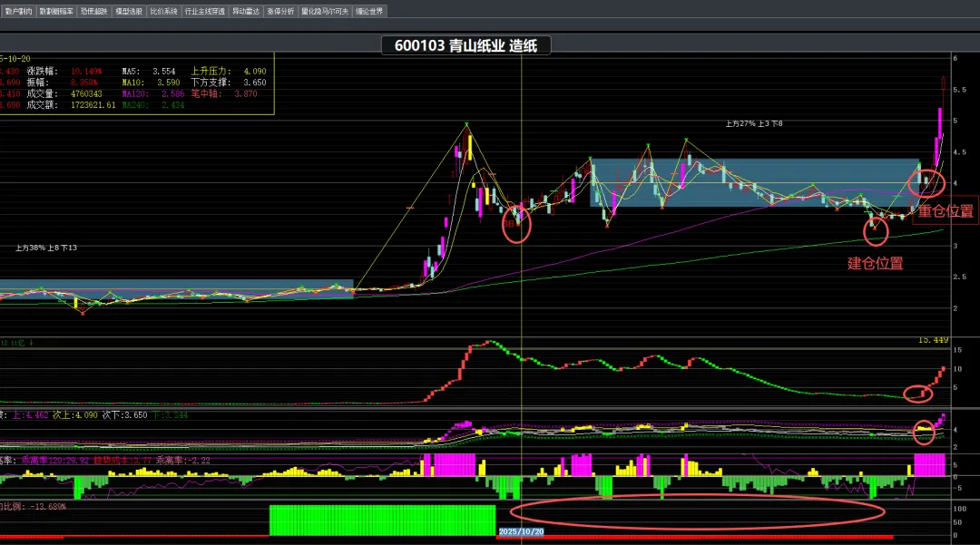Image resolution: width=980 pixels, height=545 pixels.
Task: Click the 2025/10/20 date marker on time axis
Action: [x=521, y=532]
